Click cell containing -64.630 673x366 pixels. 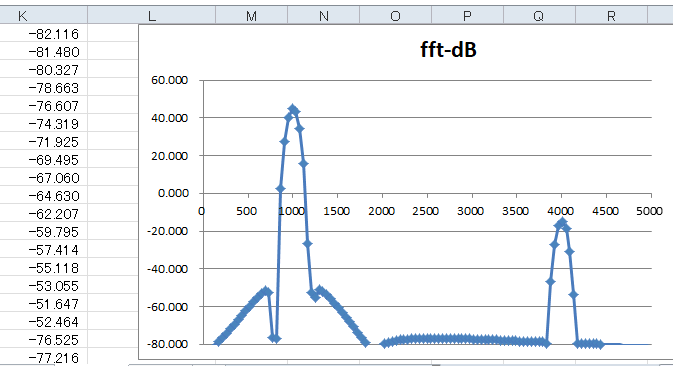pyautogui.click(x=43, y=196)
